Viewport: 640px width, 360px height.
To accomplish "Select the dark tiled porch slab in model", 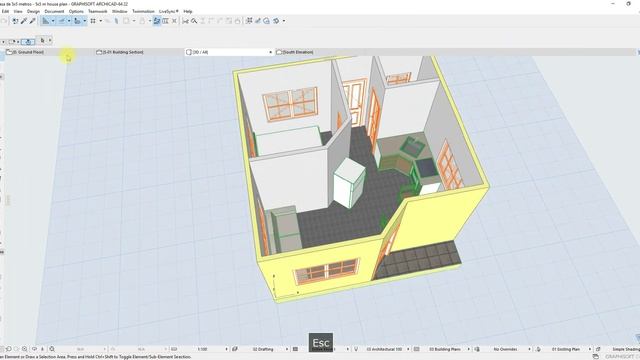I will click(418, 259).
